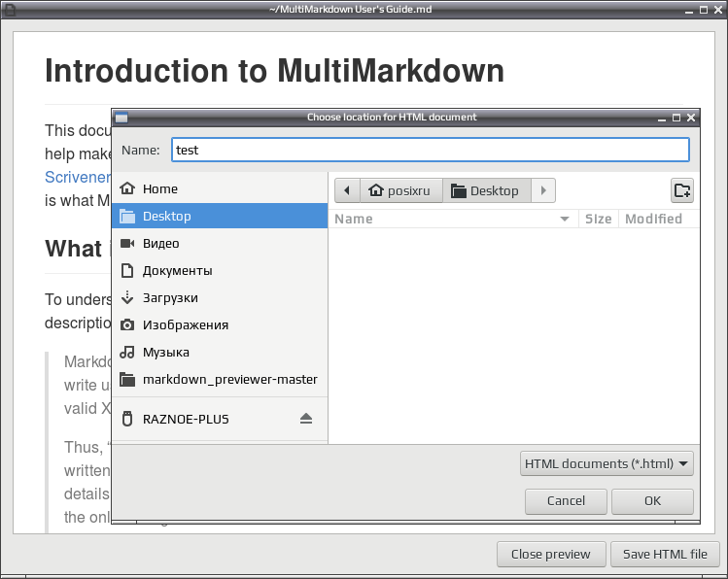Viewport: 728px width, 579px height.
Task: Eject the RAZNOE-PLUS drive
Action: (x=306, y=419)
